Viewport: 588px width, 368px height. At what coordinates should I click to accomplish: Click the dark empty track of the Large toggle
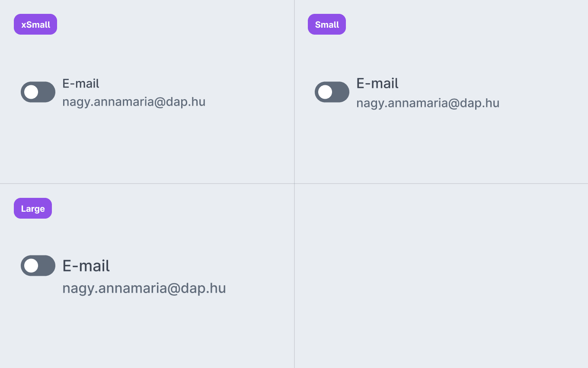(47, 265)
